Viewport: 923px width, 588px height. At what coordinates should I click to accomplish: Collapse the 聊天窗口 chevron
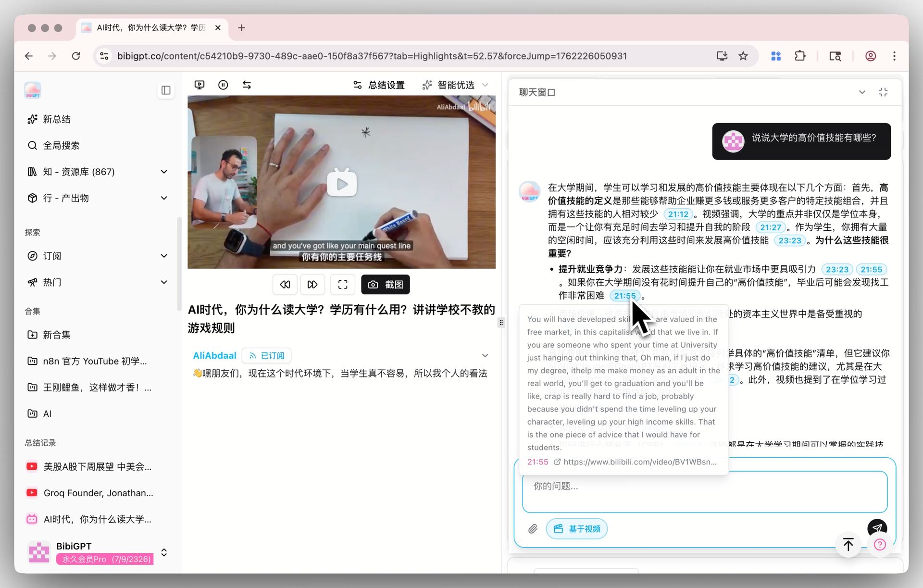point(862,92)
